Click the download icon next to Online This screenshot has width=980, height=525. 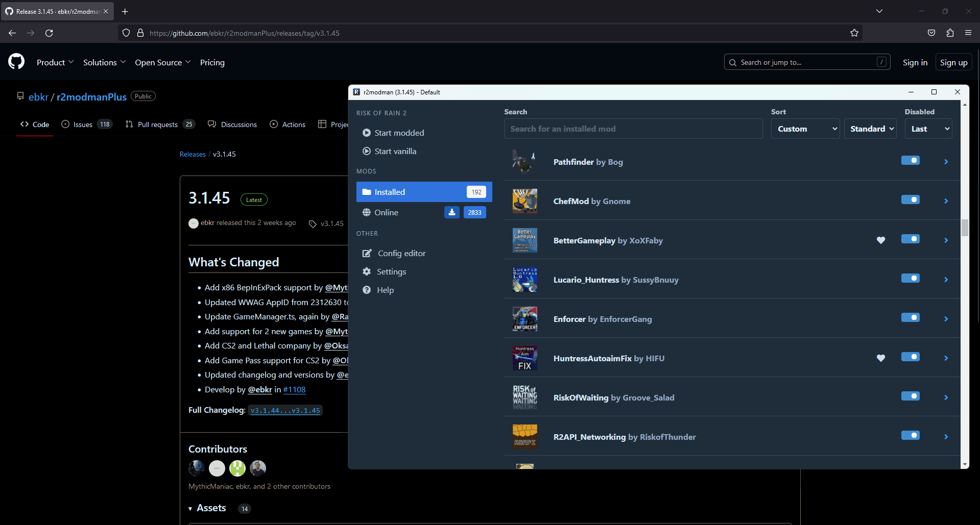point(452,212)
